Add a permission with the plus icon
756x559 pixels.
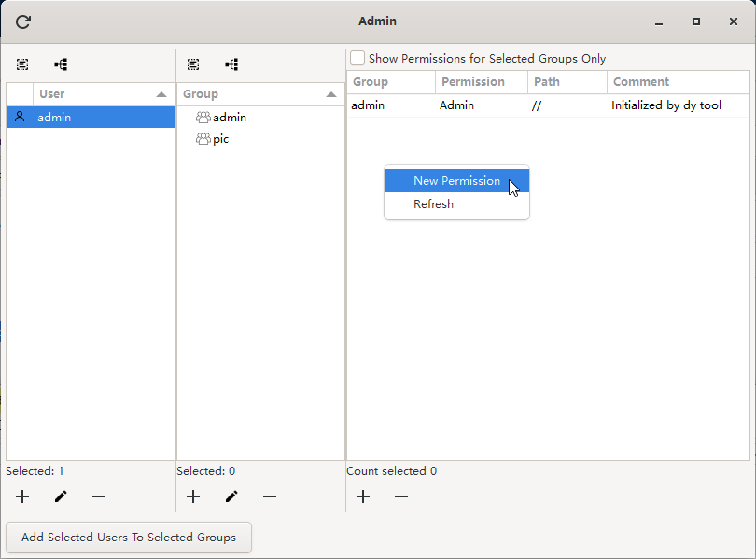pos(363,496)
